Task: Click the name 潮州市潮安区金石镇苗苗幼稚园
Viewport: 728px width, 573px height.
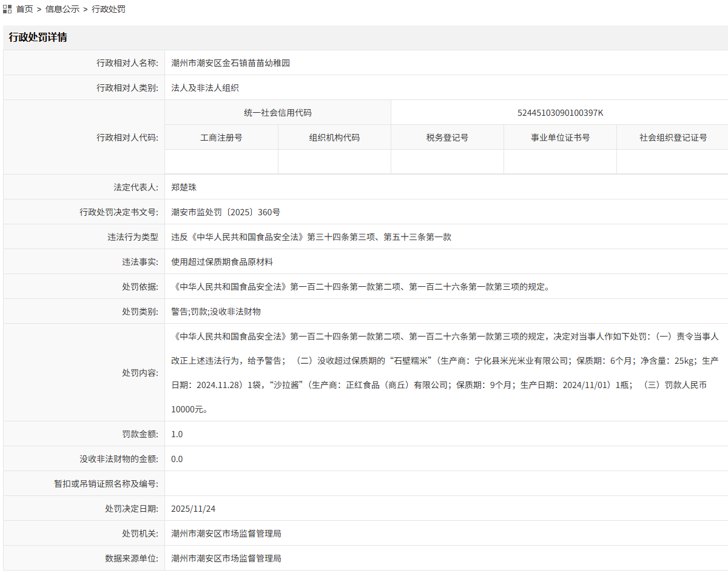Action: tap(231, 63)
